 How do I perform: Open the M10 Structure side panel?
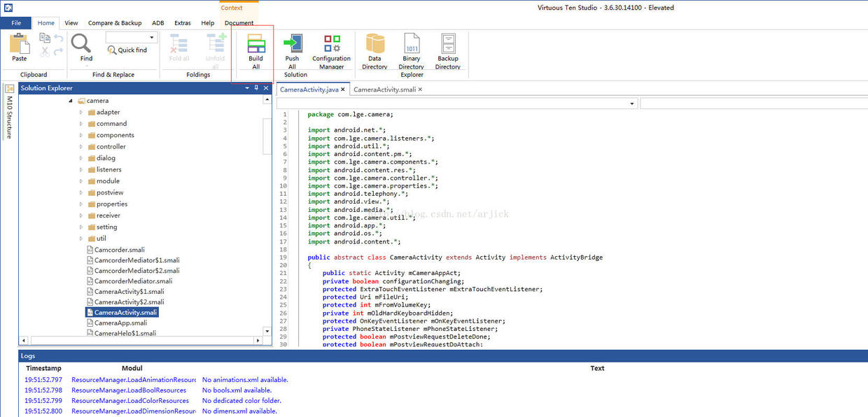coord(9,113)
